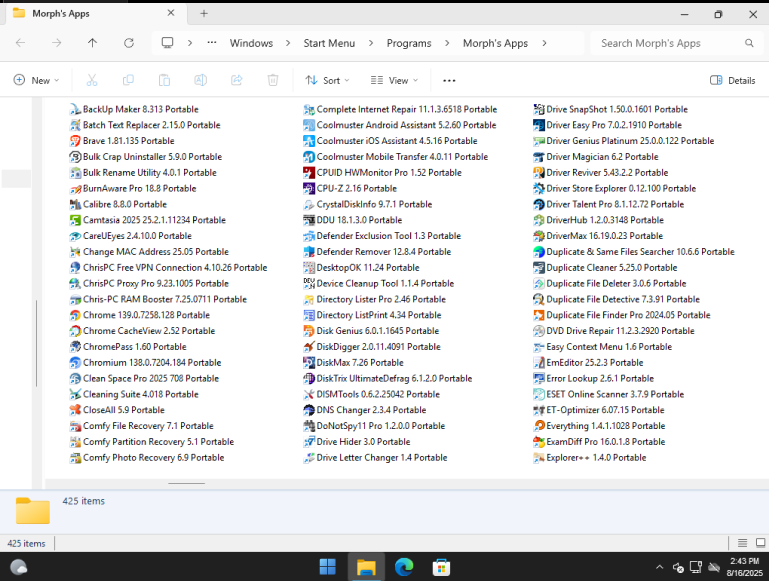The height and width of the screenshot is (581, 769).
Task: Open Microsoft Edge from the taskbar
Action: [404, 567]
